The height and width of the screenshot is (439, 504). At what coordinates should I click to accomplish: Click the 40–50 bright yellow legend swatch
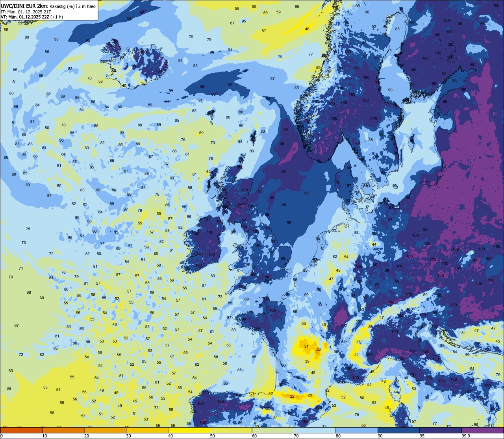189,430
